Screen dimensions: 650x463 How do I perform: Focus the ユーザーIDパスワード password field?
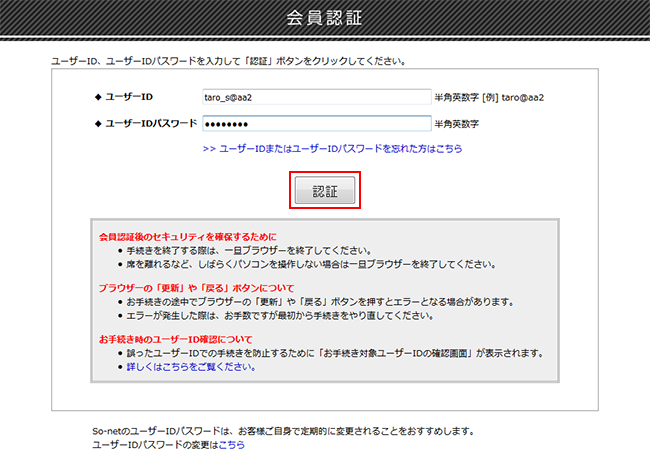pyautogui.click(x=315, y=124)
